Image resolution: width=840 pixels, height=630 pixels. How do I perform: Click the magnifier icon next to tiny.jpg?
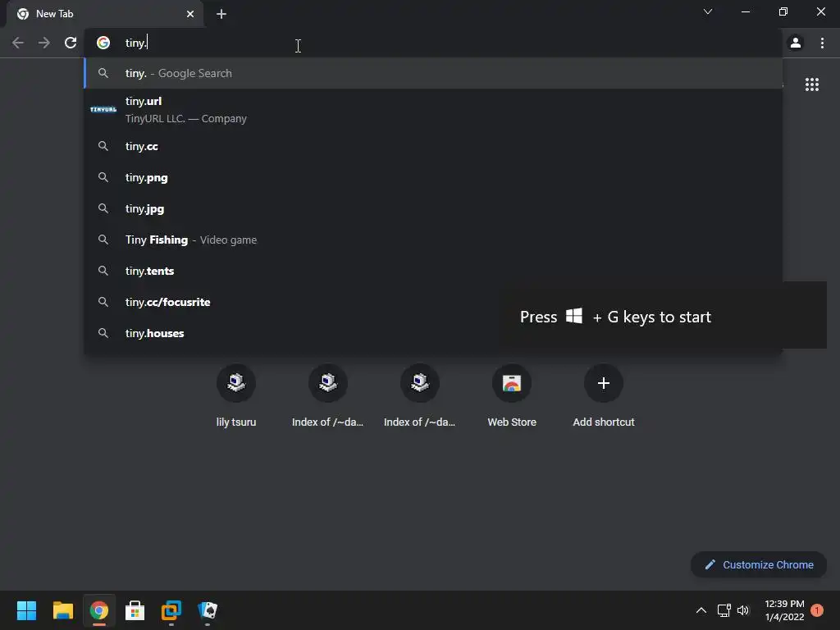tap(103, 208)
